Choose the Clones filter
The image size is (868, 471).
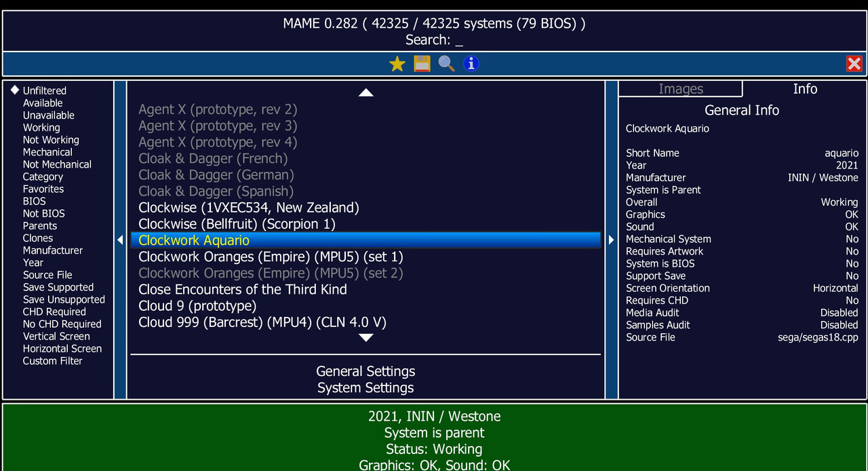click(x=38, y=238)
